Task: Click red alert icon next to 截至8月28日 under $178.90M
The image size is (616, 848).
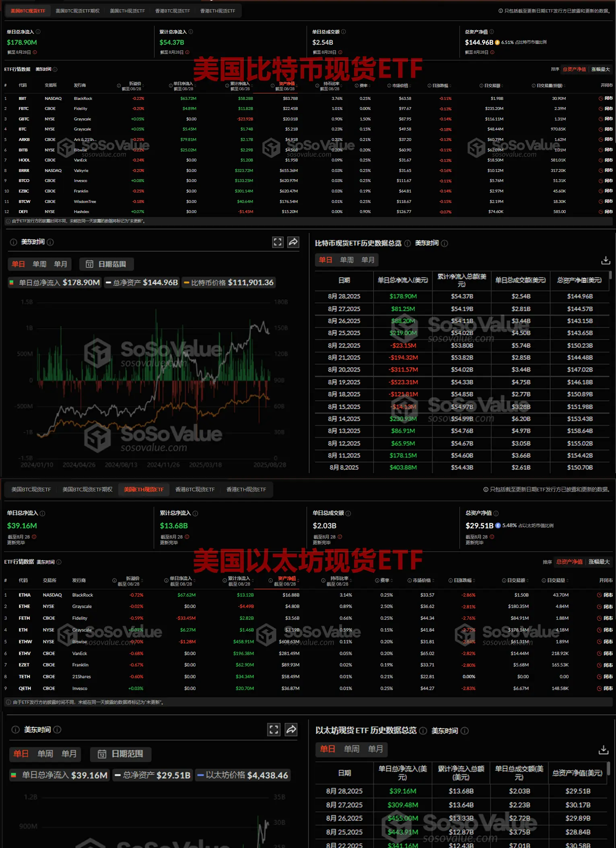Action: click(x=35, y=52)
